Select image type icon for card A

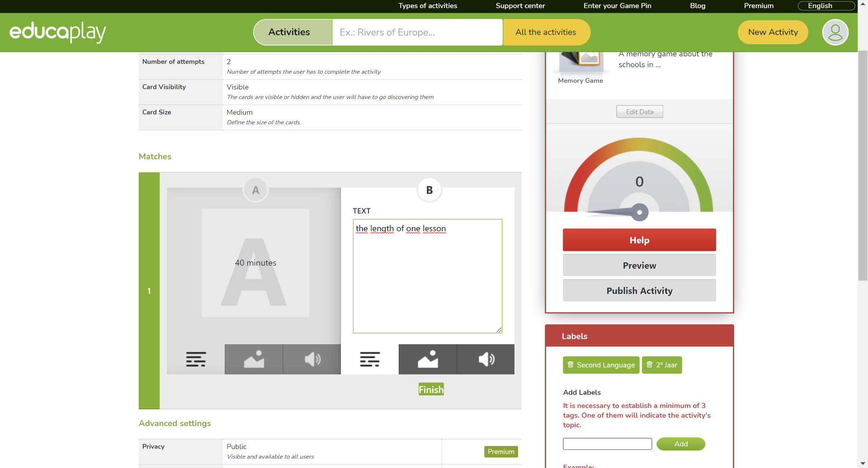pyautogui.click(x=254, y=360)
